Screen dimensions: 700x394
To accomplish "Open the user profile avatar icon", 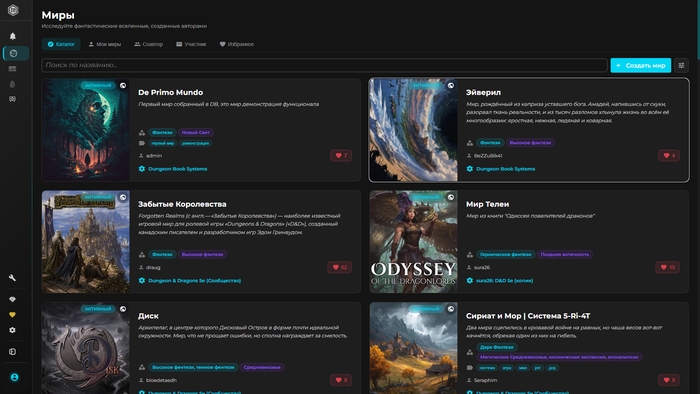I will 14,377.
